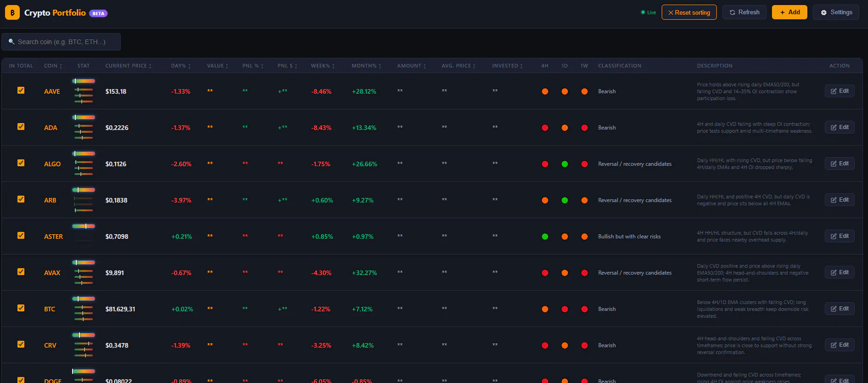The image size is (868, 383).
Task: Click AVAX's 1W red signal dot
Action: tap(584, 273)
